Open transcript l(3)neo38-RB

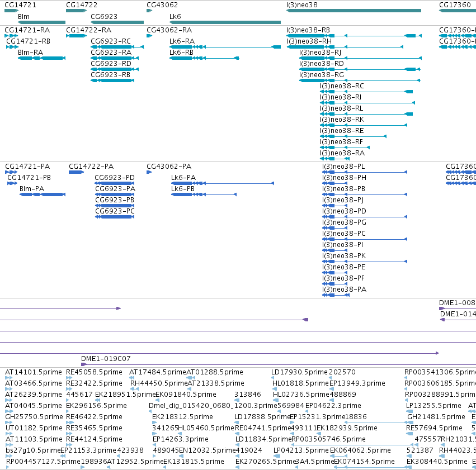coord(308,30)
